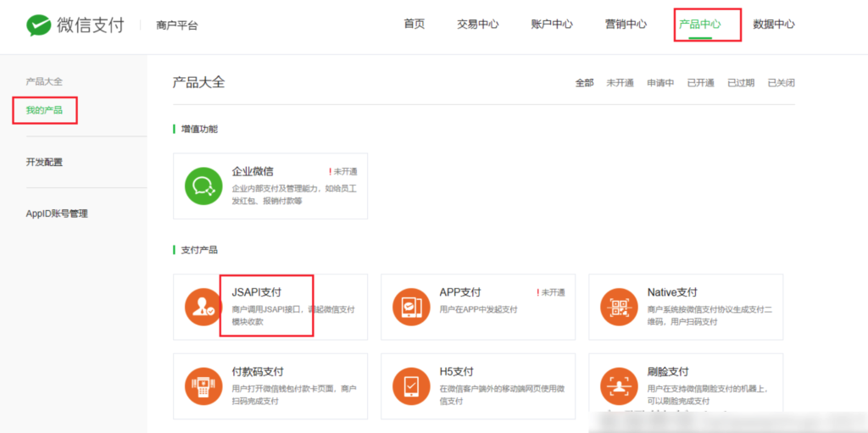The image size is (868, 433).
Task: Filter products by 已开通 status
Action: pos(700,83)
